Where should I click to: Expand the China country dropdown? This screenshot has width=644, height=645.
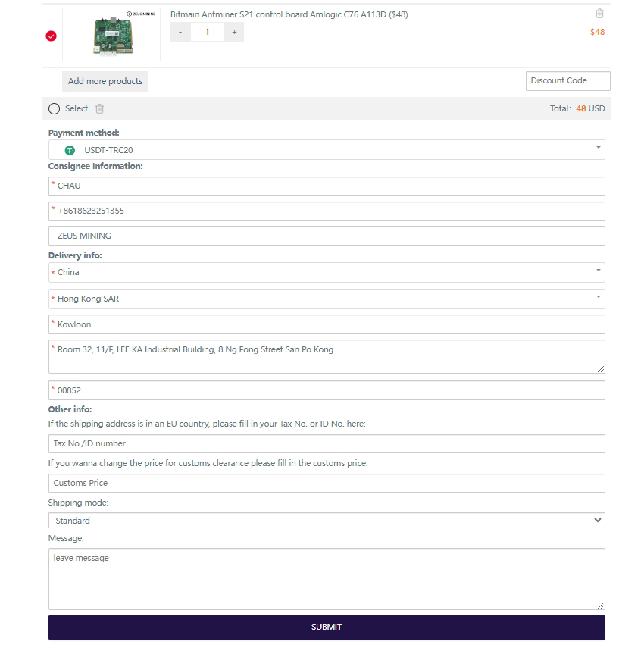[327, 272]
